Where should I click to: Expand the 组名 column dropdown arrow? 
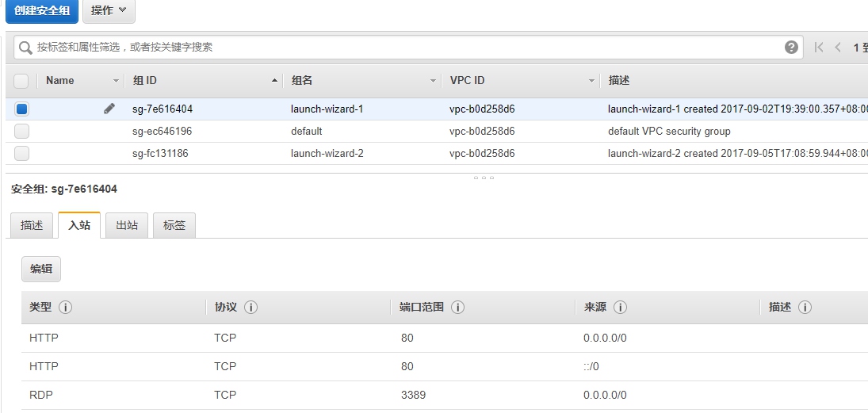point(434,81)
